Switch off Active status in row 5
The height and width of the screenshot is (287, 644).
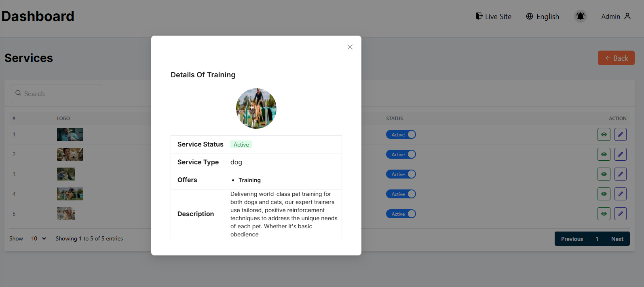pyautogui.click(x=401, y=214)
